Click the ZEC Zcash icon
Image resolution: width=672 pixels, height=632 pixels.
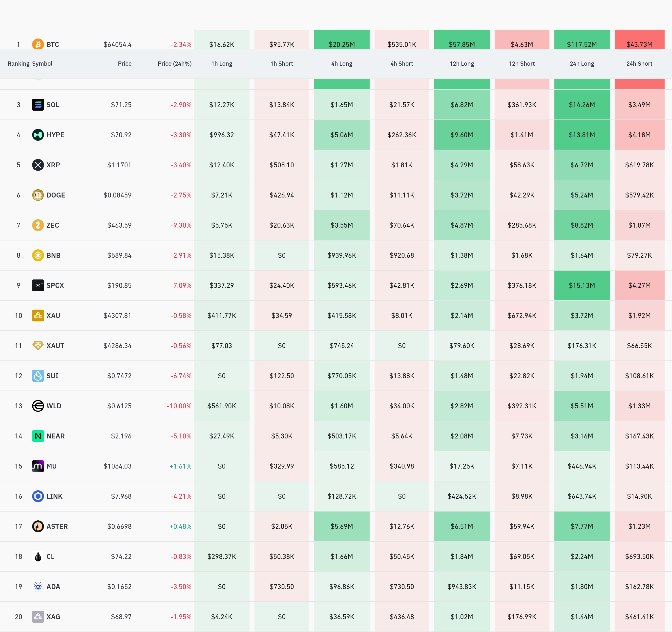(x=38, y=225)
